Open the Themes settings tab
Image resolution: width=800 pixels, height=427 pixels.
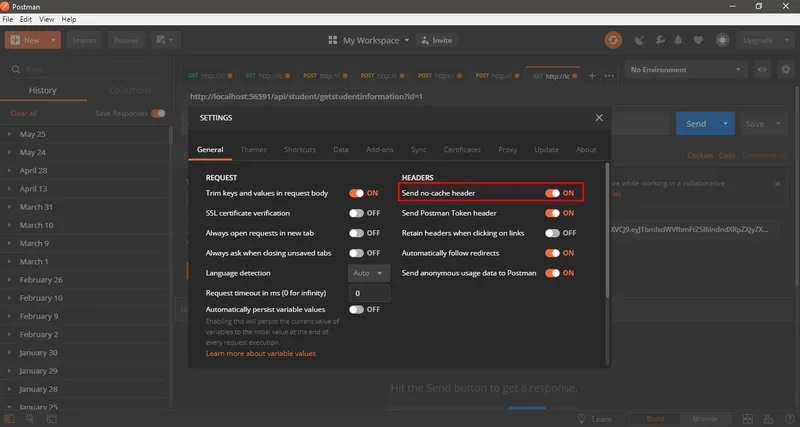[254, 149]
